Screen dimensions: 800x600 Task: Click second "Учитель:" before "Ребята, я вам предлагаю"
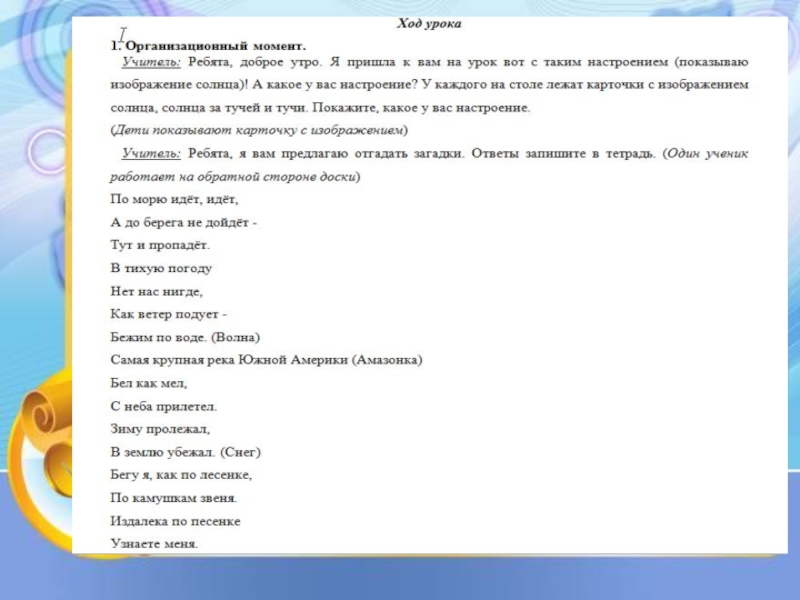(x=151, y=154)
